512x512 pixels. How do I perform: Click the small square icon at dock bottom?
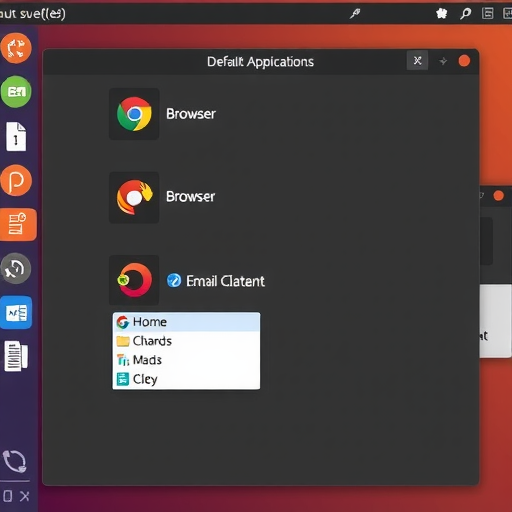click(8, 496)
